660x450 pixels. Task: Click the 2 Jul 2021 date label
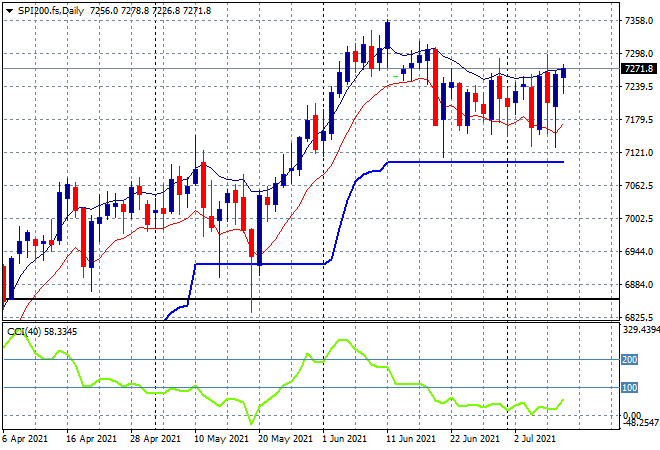coord(535,439)
